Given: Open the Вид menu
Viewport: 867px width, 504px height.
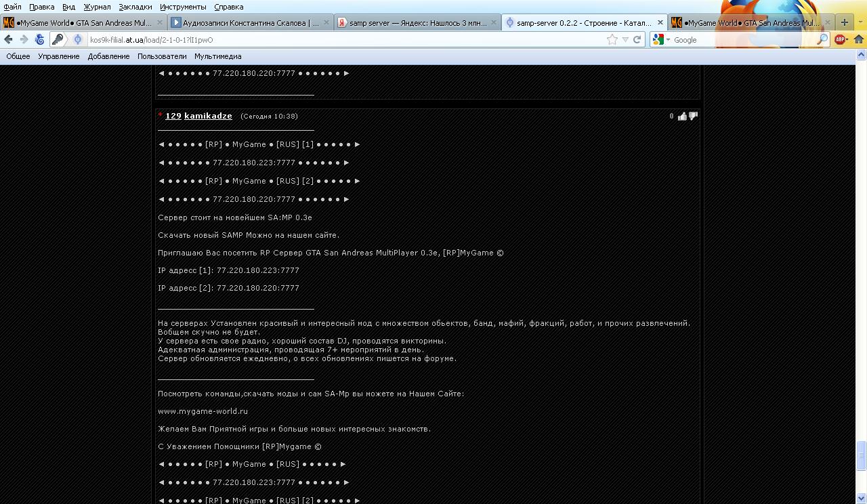Looking at the screenshot, I should point(68,7).
